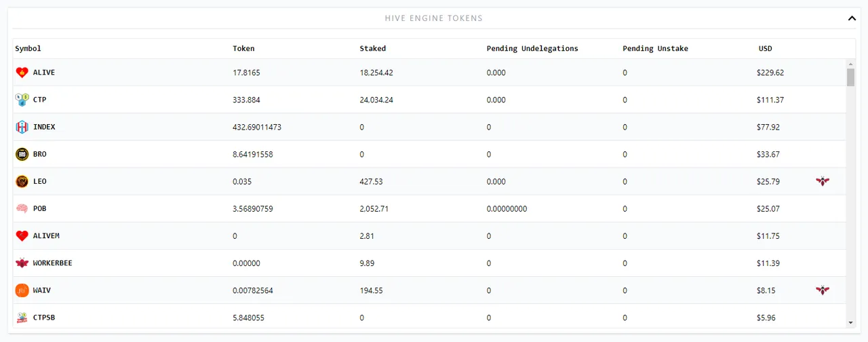This screenshot has width=868, height=342.
Task: Click the LEO lion token icon
Action: (22, 181)
